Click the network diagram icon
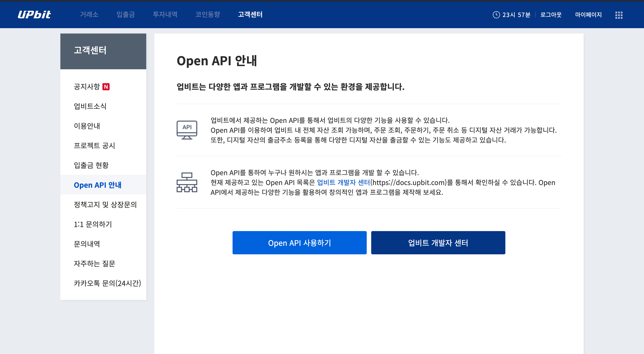644x354 pixels. (x=187, y=182)
